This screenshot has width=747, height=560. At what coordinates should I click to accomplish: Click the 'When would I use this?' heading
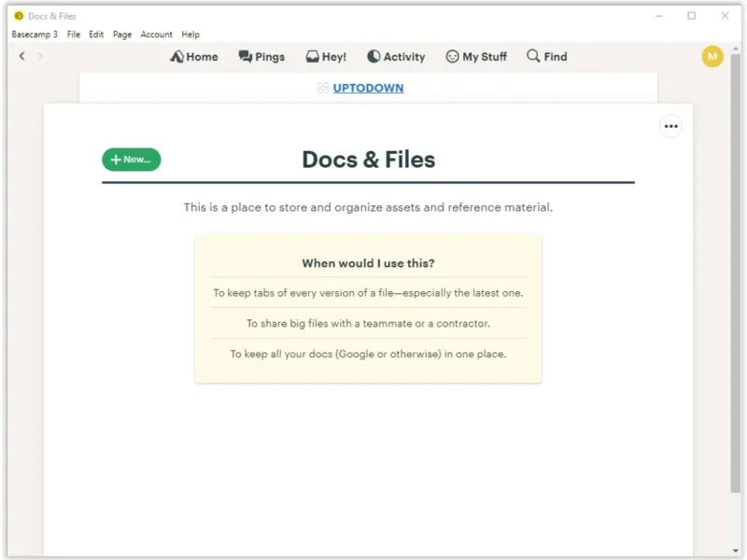pyautogui.click(x=368, y=263)
